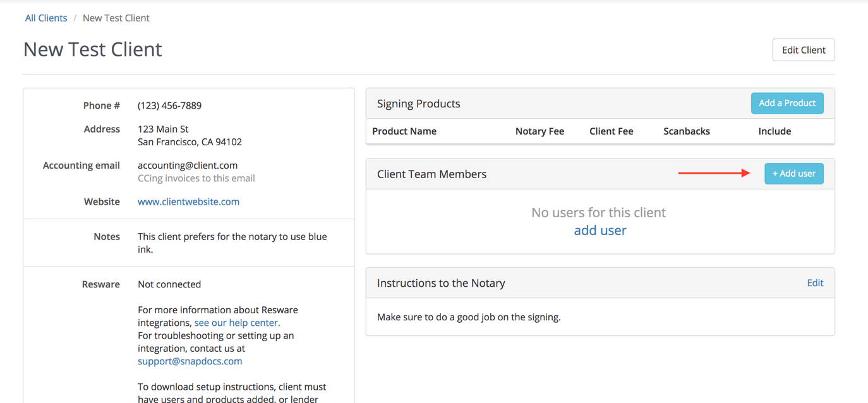Edit the Instructions to the Notary
This screenshot has width=868, height=403.
[x=815, y=282]
